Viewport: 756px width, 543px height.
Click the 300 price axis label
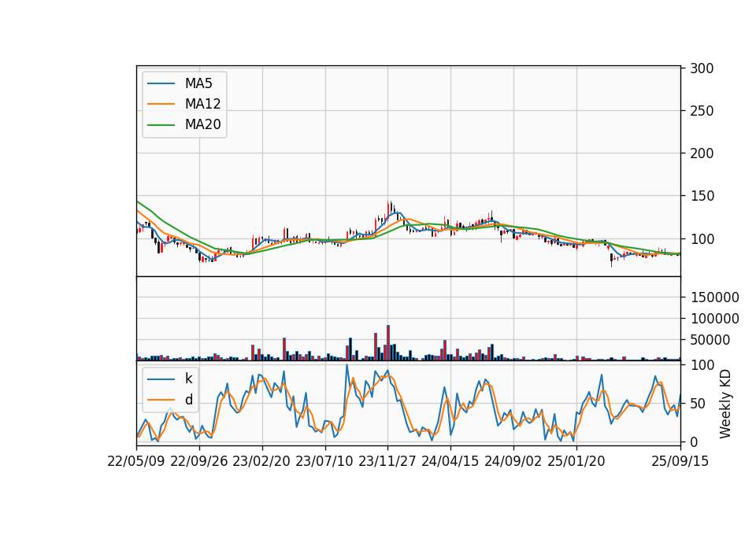(702, 68)
